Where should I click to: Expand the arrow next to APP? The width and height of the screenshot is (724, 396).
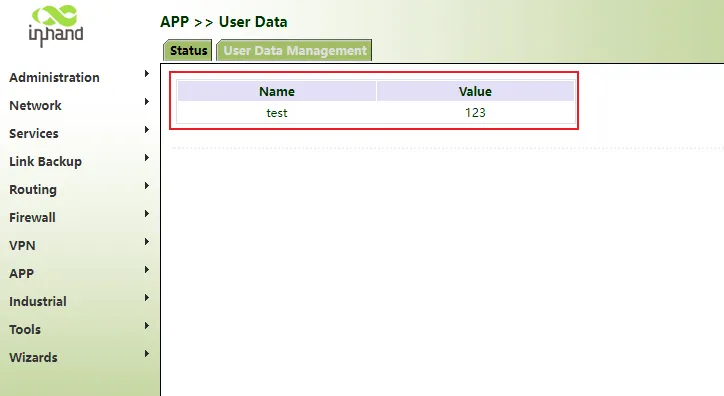coord(147,270)
